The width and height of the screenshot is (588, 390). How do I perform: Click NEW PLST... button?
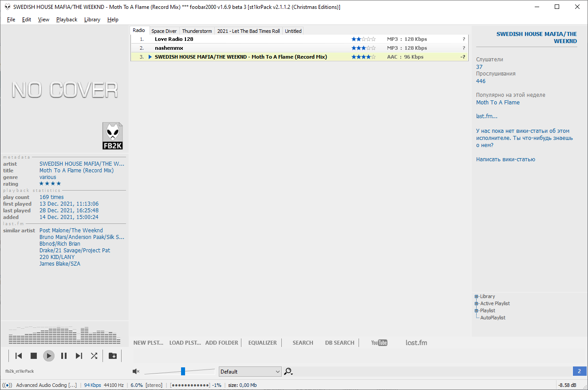click(x=149, y=342)
